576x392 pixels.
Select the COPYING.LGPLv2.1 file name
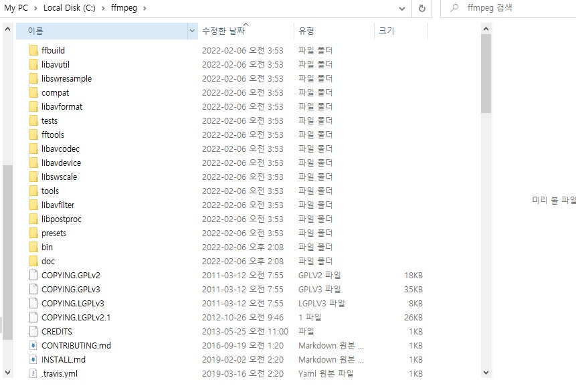(x=76, y=318)
